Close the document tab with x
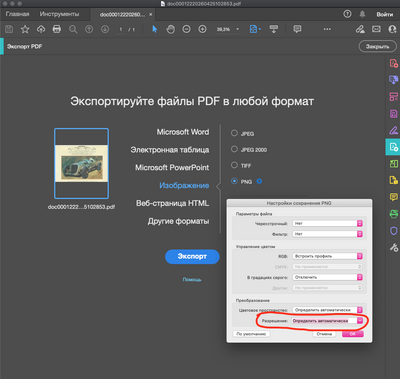Image resolution: width=400 pixels, height=379 pixels. click(x=151, y=15)
